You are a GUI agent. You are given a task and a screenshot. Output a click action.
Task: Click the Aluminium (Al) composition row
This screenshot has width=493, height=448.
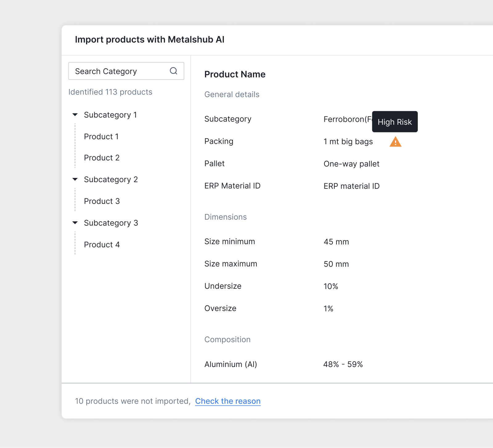[230, 364]
